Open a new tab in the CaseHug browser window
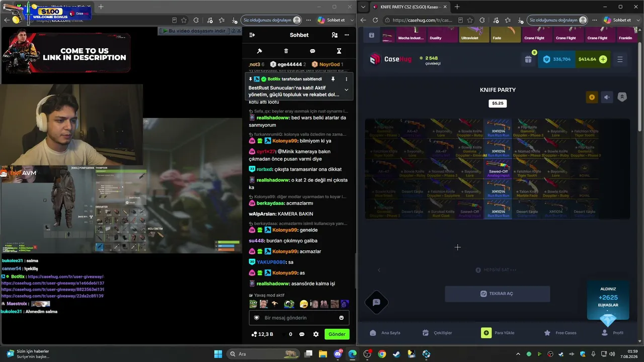 457,7
